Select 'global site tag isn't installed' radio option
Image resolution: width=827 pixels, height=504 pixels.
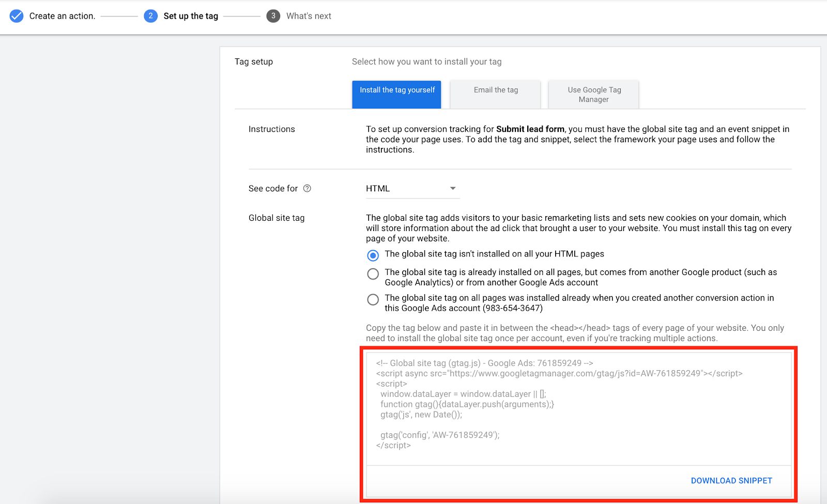(x=373, y=255)
